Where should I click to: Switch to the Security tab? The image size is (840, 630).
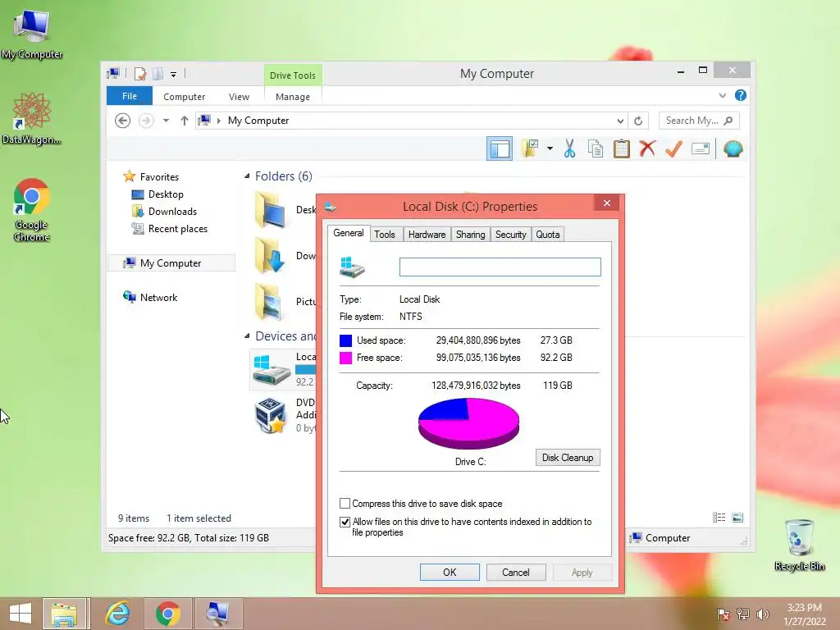coord(510,234)
